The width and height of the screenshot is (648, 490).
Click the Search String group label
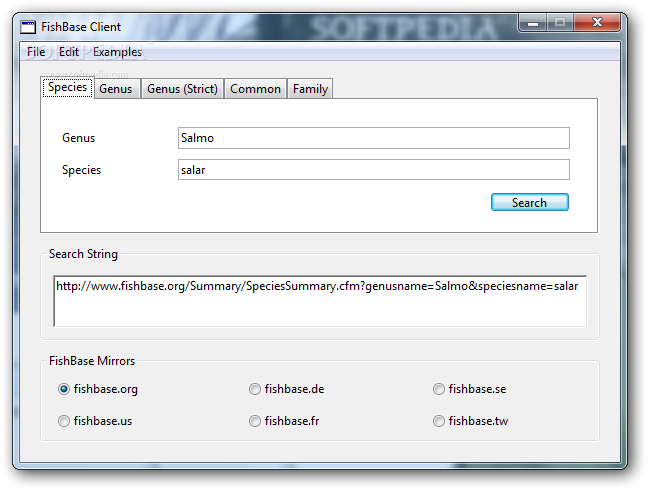[83, 254]
